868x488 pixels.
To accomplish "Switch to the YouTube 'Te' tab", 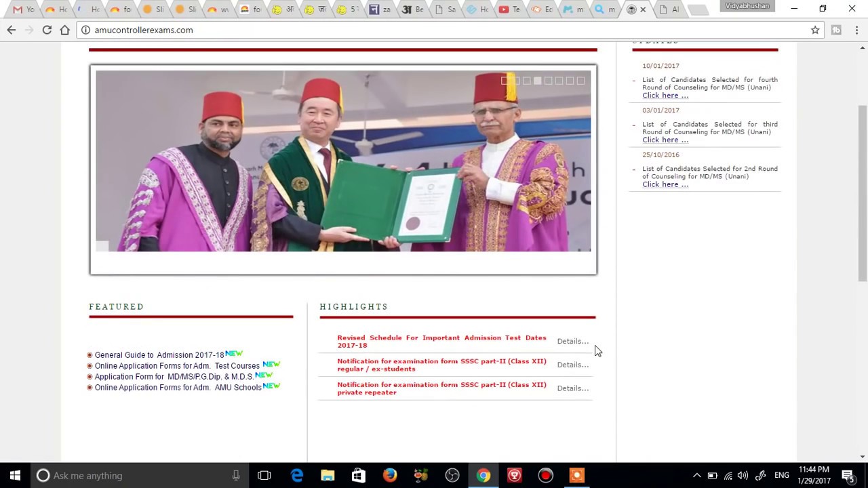I will [x=509, y=9].
